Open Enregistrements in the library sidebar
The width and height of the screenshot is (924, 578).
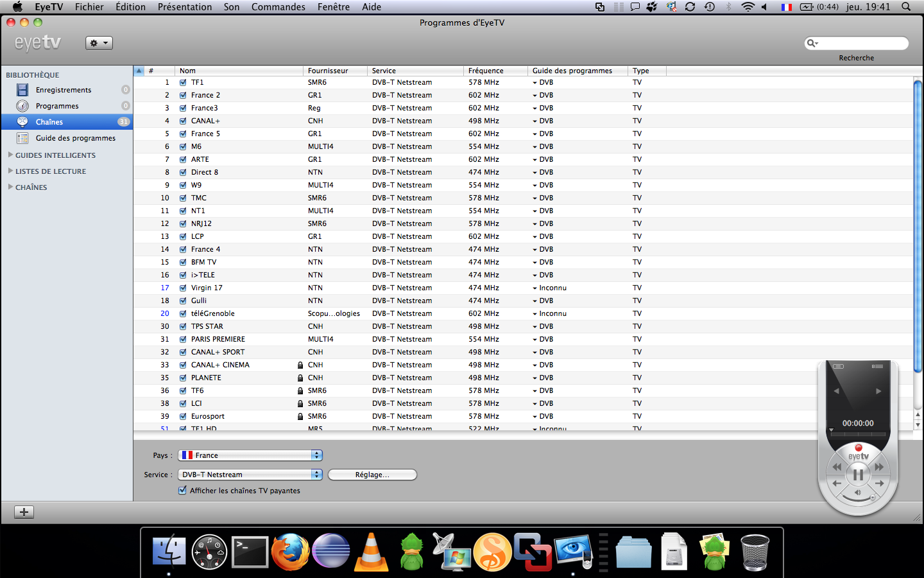pos(63,90)
